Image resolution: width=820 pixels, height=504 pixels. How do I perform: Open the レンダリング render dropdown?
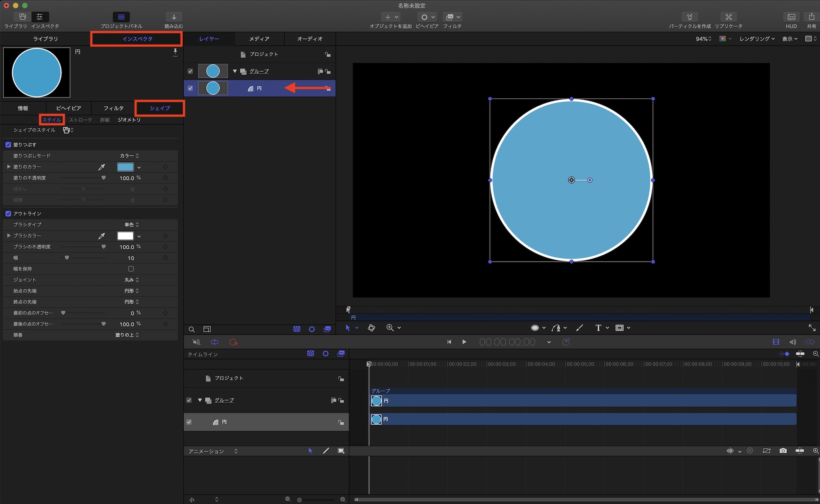pyautogui.click(x=757, y=39)
